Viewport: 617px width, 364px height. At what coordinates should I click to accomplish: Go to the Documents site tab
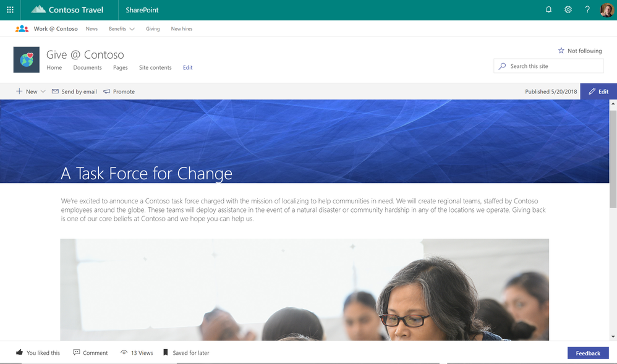tap(87, 67)
